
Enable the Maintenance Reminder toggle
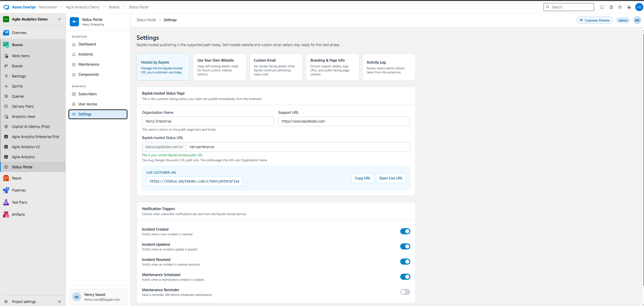pyautogui.click(x=405, y=292)
